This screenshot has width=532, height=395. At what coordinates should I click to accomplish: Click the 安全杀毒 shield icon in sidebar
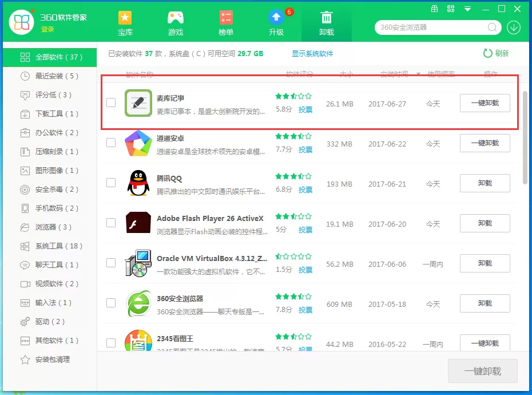[25, 189]
